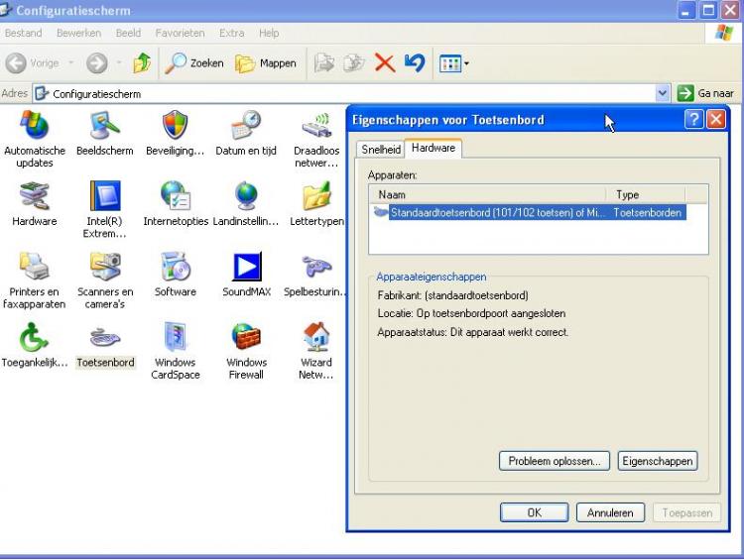Image resolution: width=744 pixels, height=560 pixels.
Task: Go up one folder level
Action: click(x=142, y=63)
